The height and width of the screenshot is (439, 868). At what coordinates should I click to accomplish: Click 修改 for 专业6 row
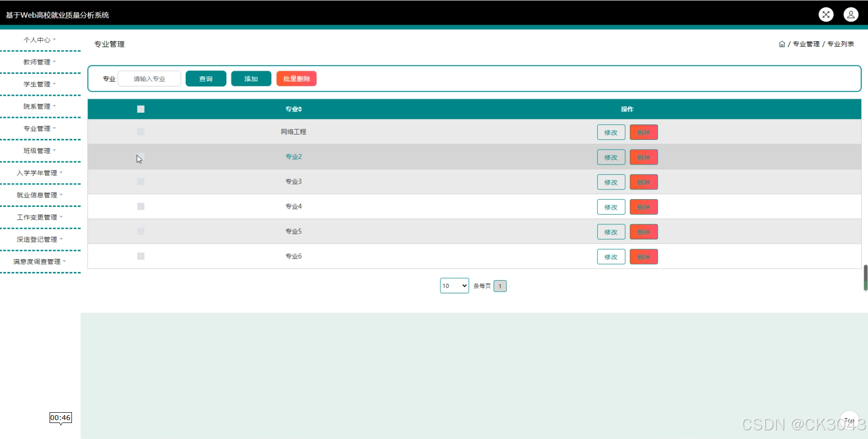(x=611, y=257)
